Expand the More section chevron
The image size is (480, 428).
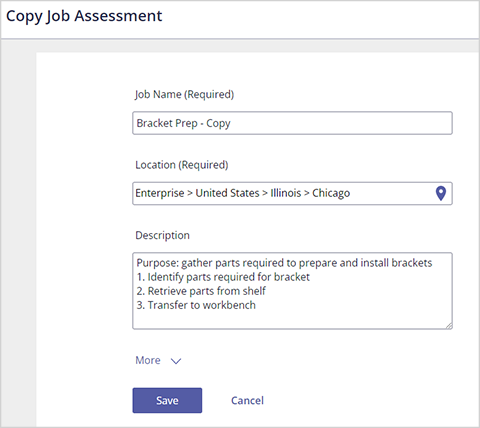[176, 361]
